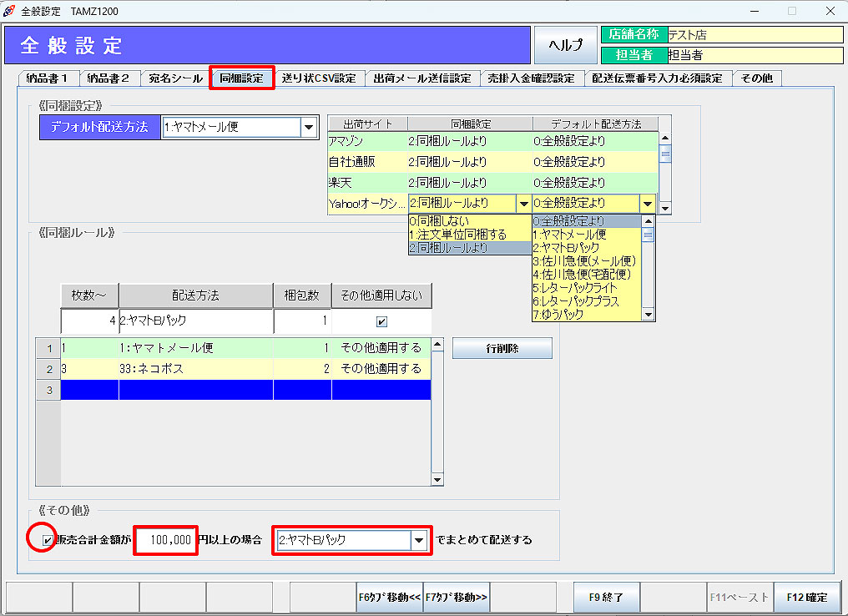Click the F9 終了 button
The image size is (848, 616).
click(x=607, y=597)
